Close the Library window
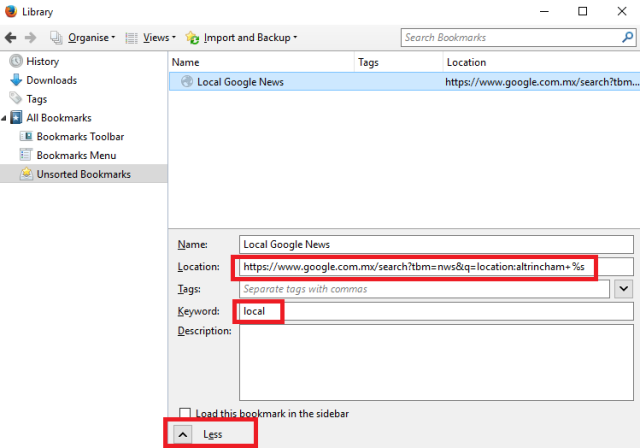640x448 pixels. [622, 11]
